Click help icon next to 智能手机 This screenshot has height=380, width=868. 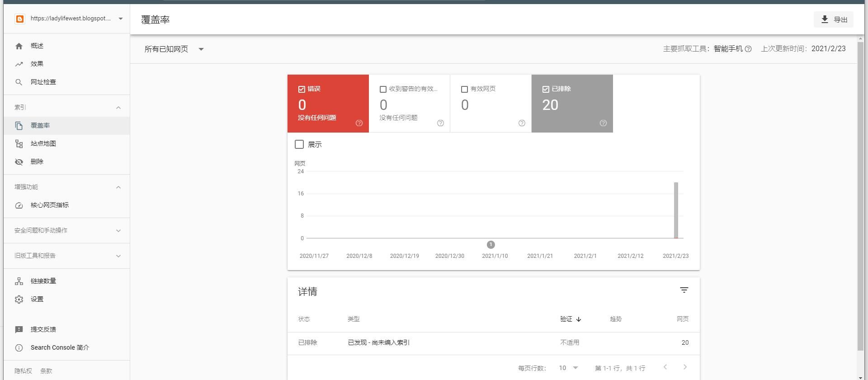click(748, 49)
